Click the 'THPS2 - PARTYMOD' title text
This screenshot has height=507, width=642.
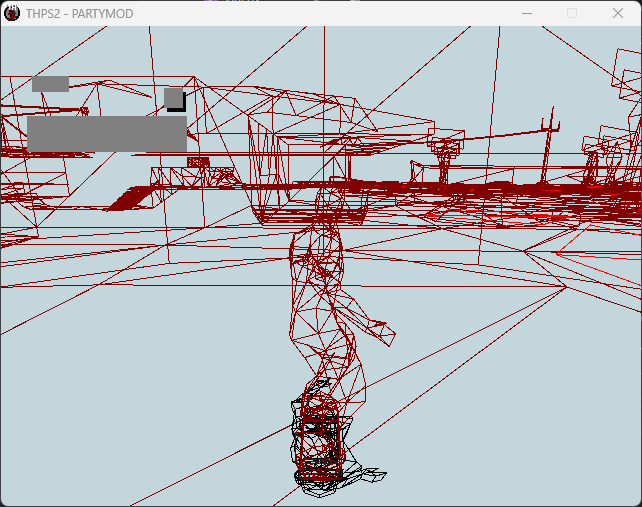click(79, 14)
